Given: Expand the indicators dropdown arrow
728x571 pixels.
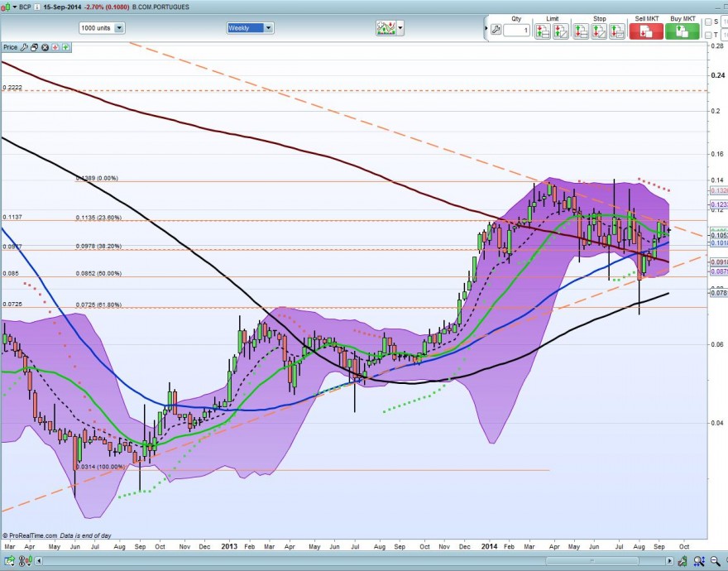Looking at the screenshot, I should click(x=400, y=28).
